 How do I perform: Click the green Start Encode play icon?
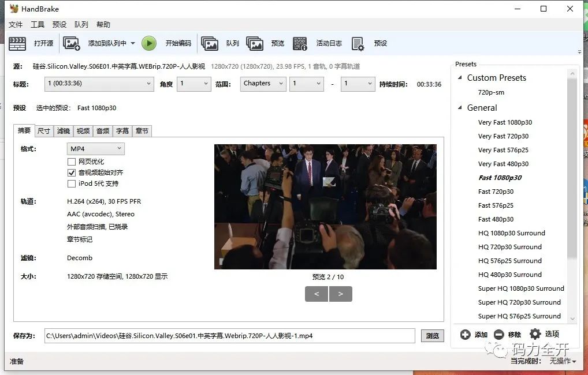click(149, 43)
